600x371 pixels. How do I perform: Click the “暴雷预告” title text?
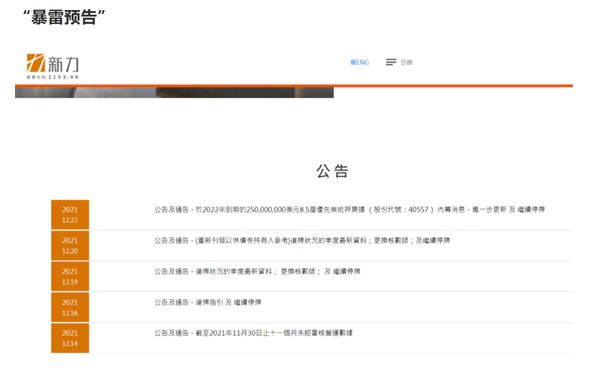(64, 17)
